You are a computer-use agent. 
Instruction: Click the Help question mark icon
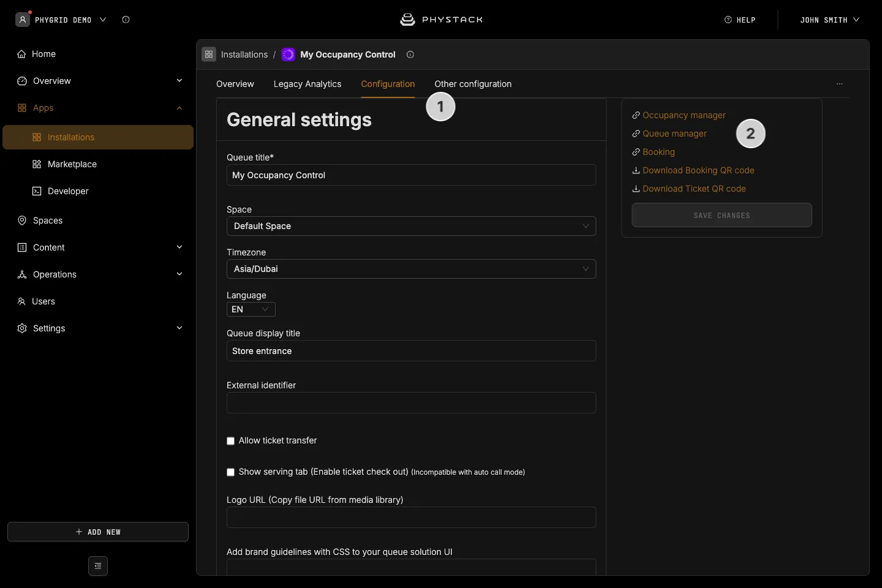728,20
